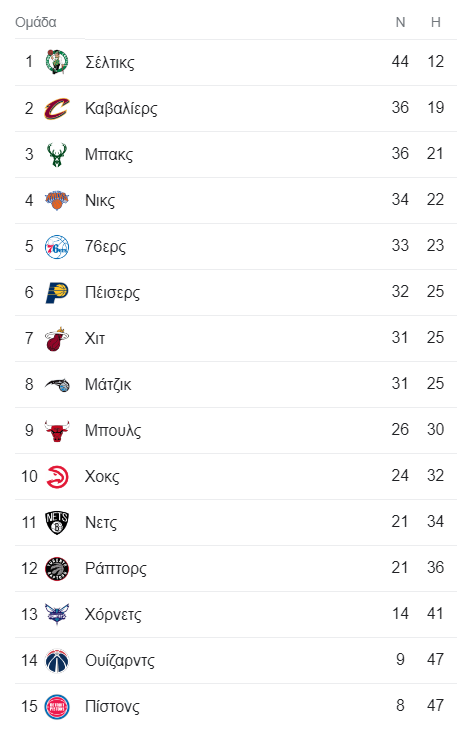Click the H losses column header
Viewport: 457px width, 736px height.
pos(435,22)
